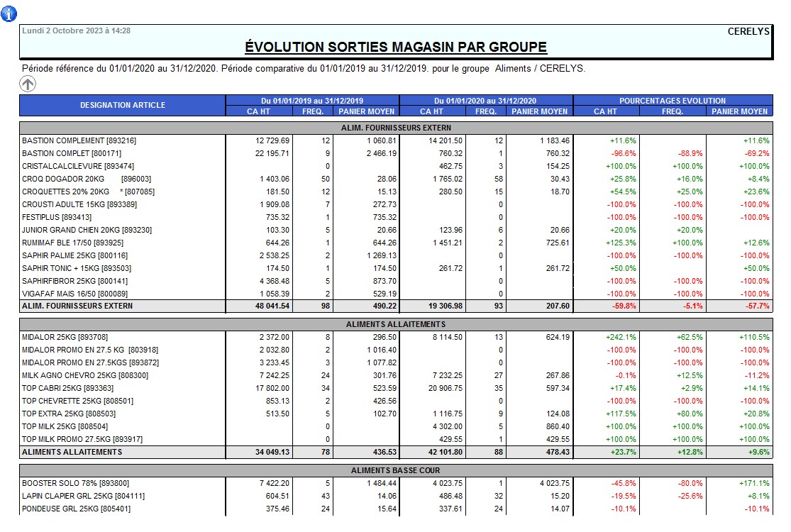791x532 pixels.
Task: Select the POURCENTAGES EVOLUTION column group header
Action: pos(673,101)
